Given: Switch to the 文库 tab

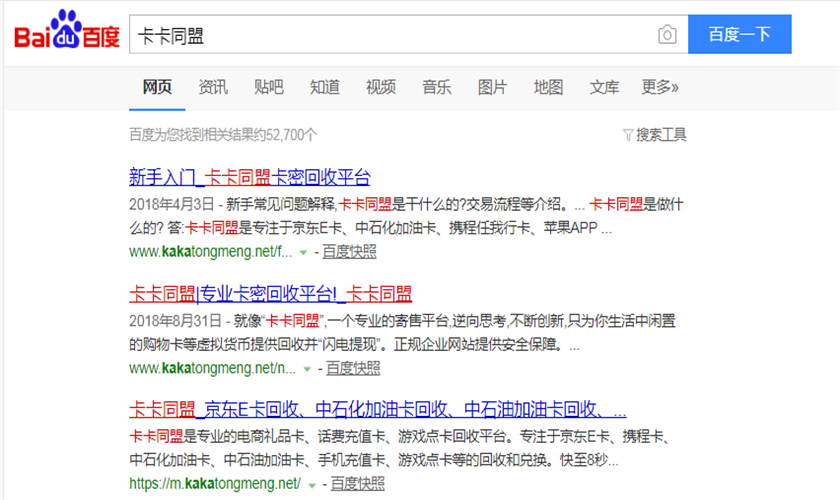Looking at the screenshot, I should pyautogui.click(x=604, y=87).
